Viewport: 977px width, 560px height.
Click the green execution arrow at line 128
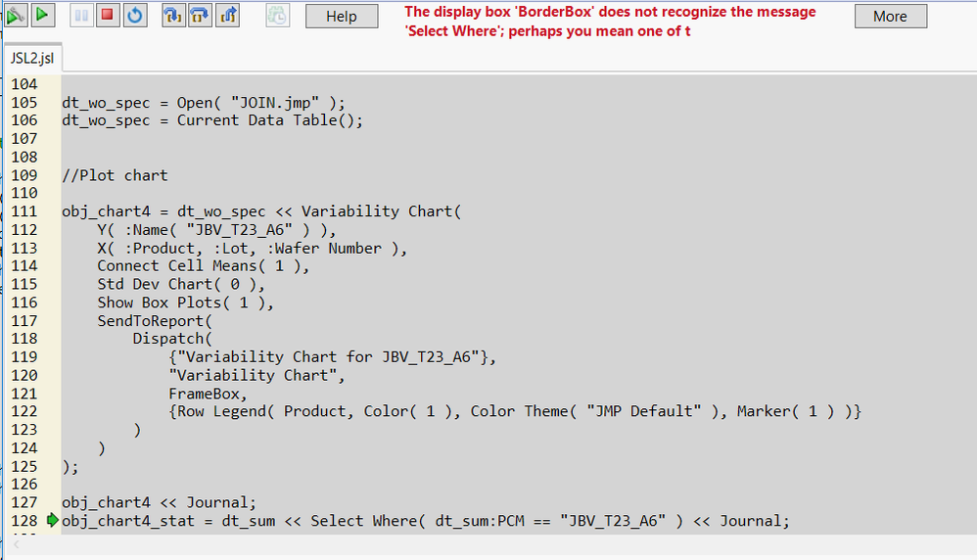(x=52, y=520)
